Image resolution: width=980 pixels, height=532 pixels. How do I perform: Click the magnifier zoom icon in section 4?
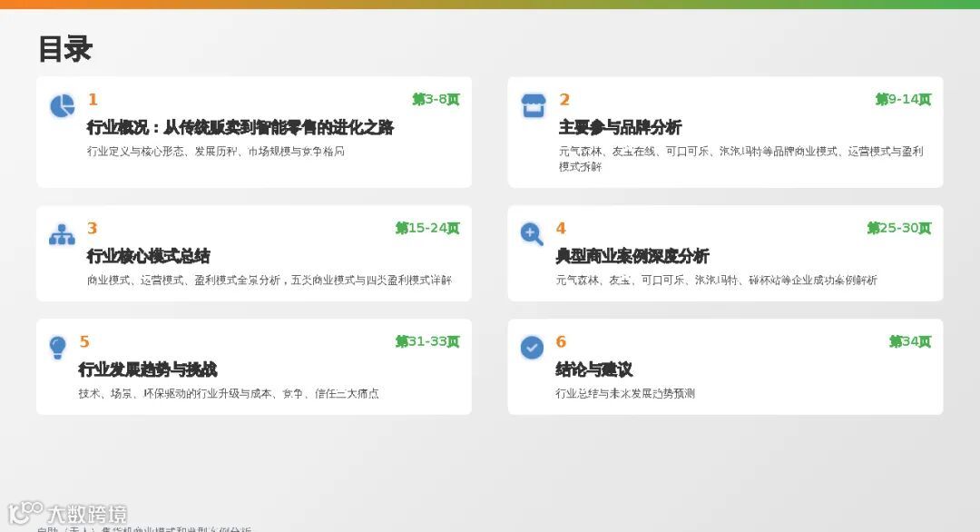[532, 234]
